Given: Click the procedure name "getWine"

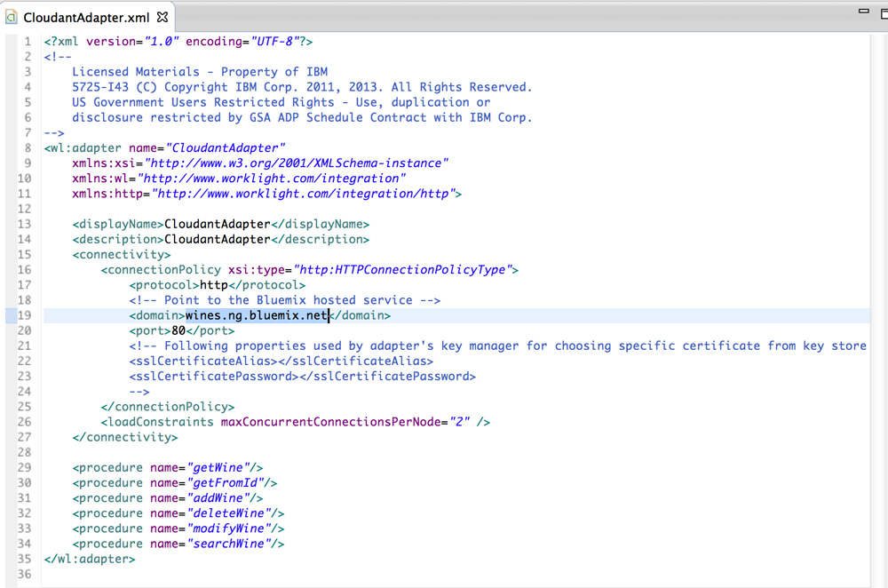Looking at the screenshot, I should coord(218,468).
